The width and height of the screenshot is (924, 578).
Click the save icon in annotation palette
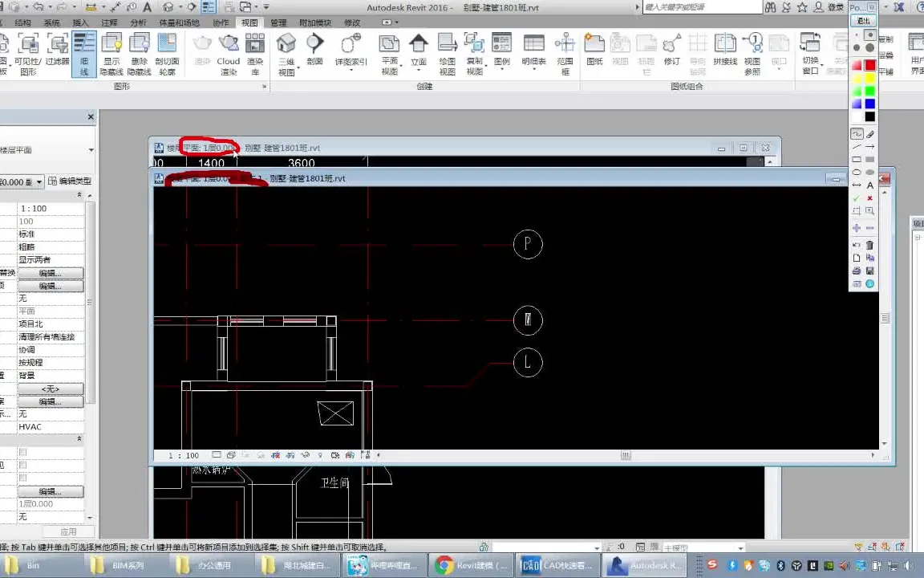point(869,271)
